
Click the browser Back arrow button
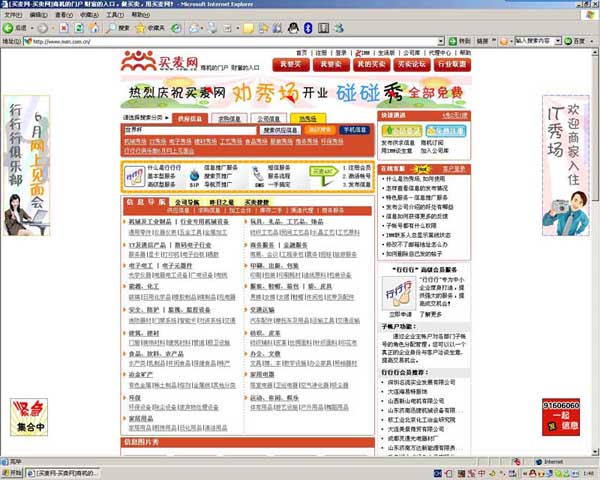[8, 28]
